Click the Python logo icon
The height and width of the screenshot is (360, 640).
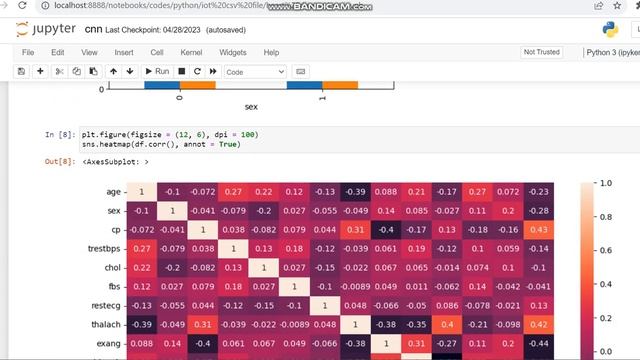[x=610, y=29]
